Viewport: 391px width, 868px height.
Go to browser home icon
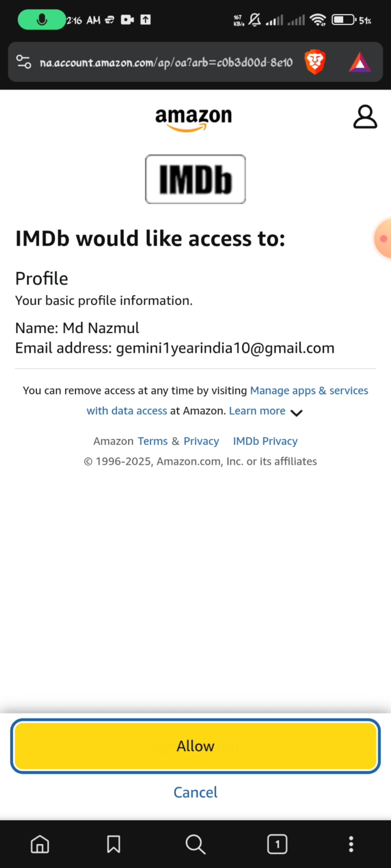pyautogui.click(x=40, y=844)
